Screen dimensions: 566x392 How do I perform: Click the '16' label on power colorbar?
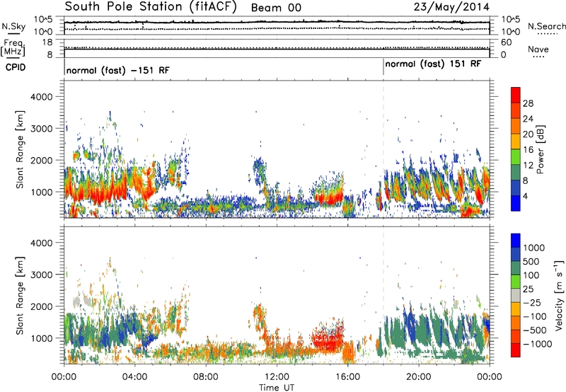coord(528,150)
